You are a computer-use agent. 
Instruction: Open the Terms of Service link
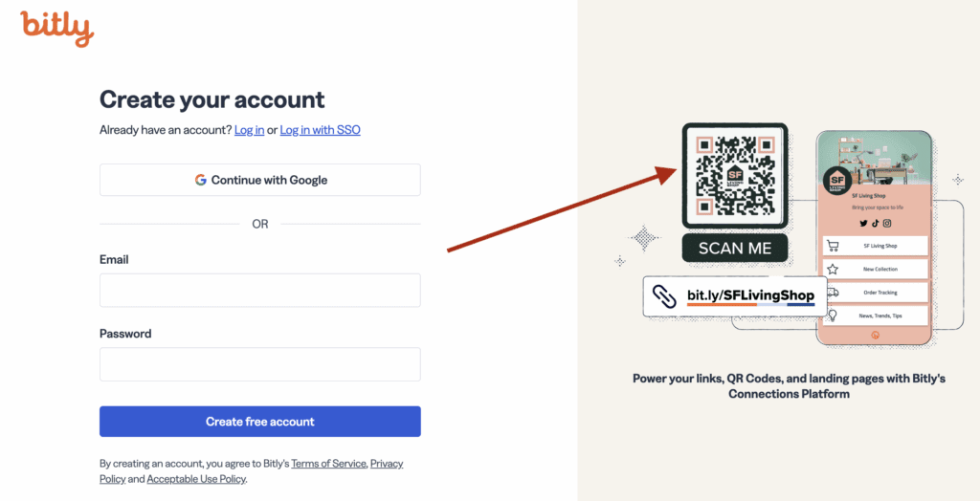[328, 464]
